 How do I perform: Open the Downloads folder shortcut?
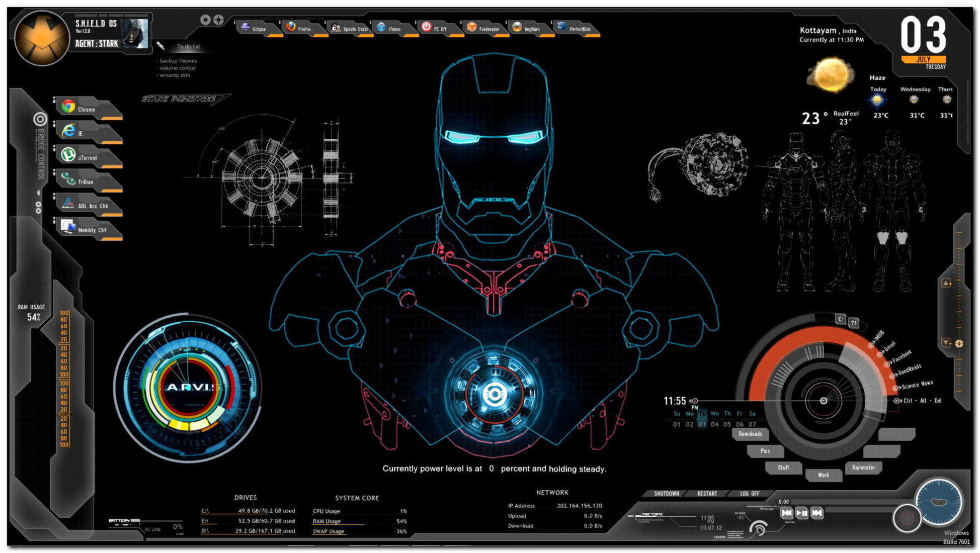pos(750,434)
